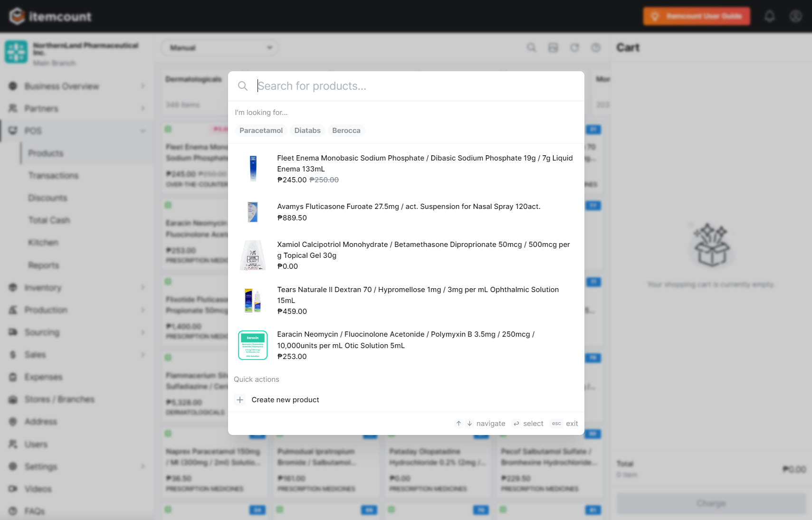The height and width of the screenshot is (520, 812).
Task: Choose Avamys Fluticasone Furoate nasal spray result
Action: tap(406, 212)
